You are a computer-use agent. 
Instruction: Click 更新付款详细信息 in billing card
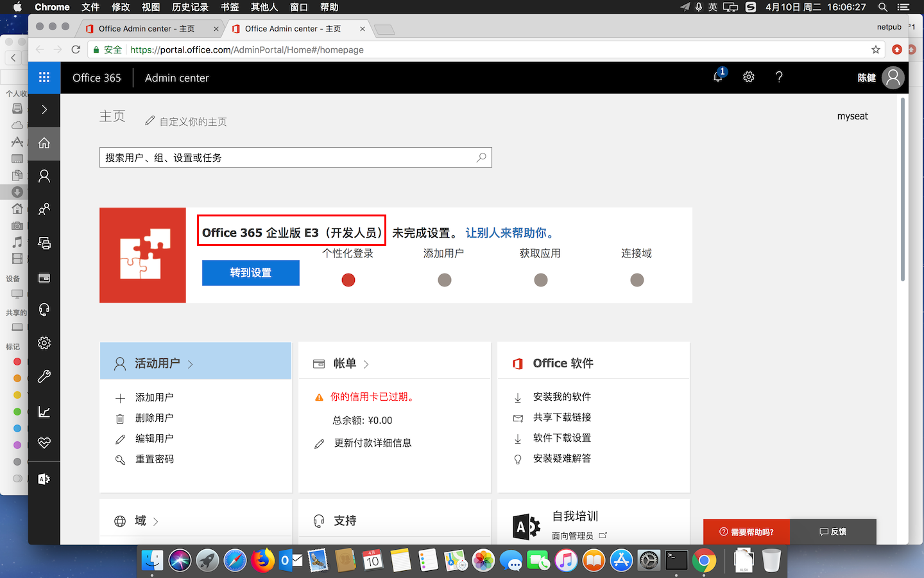coord(372,443)
